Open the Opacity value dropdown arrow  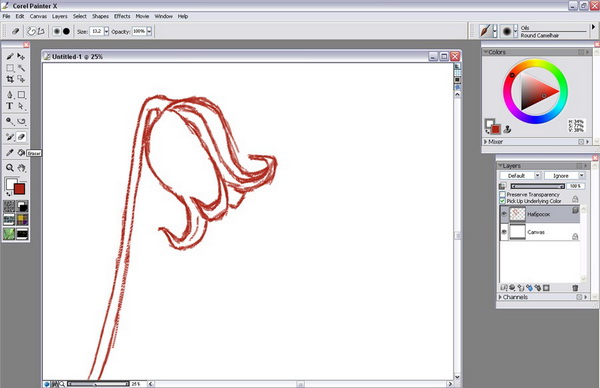point(149,31)
